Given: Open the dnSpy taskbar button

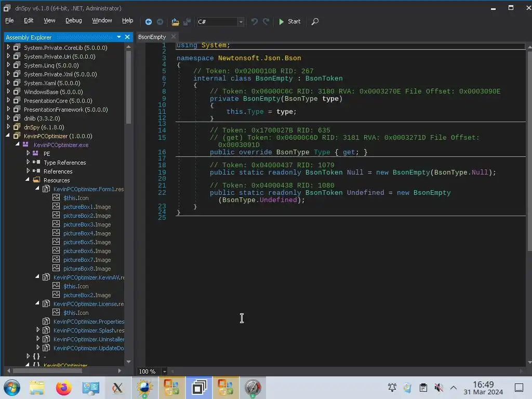Looking at the screenshot, I should point(199,388).
